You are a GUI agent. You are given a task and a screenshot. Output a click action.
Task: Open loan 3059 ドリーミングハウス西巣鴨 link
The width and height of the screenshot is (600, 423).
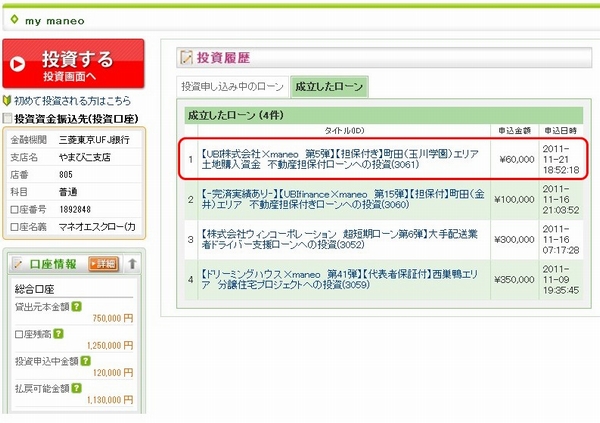pyautogui.click(x=339, y=279)
